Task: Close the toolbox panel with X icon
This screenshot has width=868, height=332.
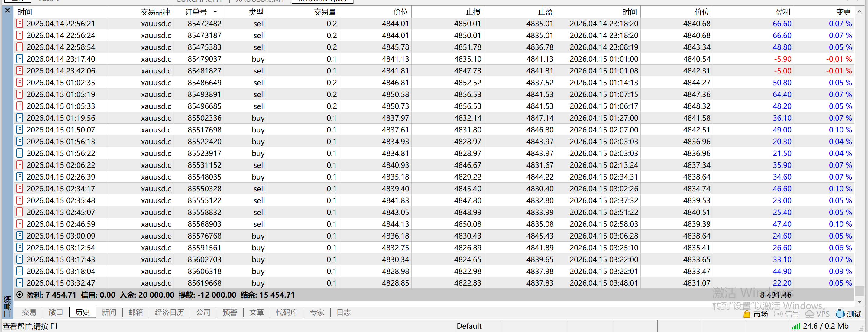Action: [x=8, y=11]
